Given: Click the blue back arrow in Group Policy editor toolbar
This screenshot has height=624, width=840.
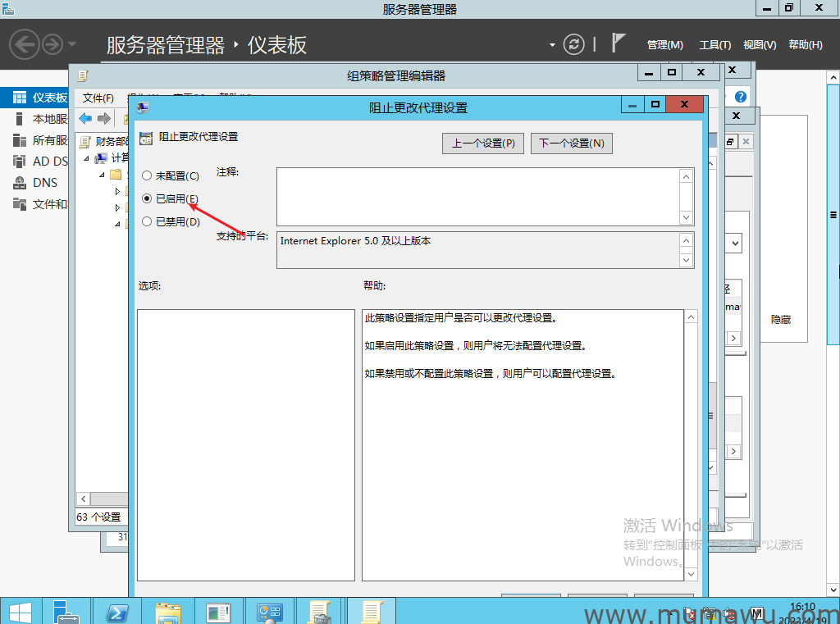Looking at the screenshot, I should point(84,119).
